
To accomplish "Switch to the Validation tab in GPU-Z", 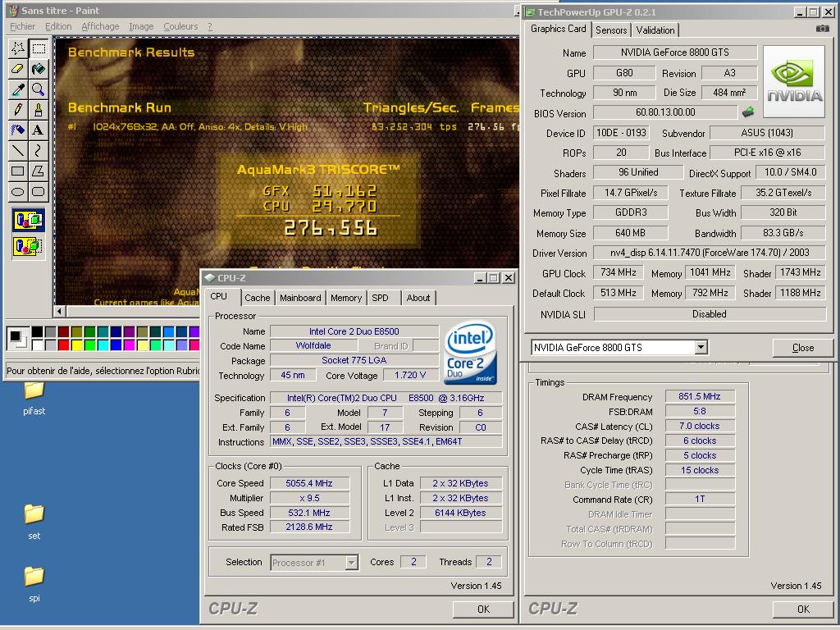I will (655, 30).
